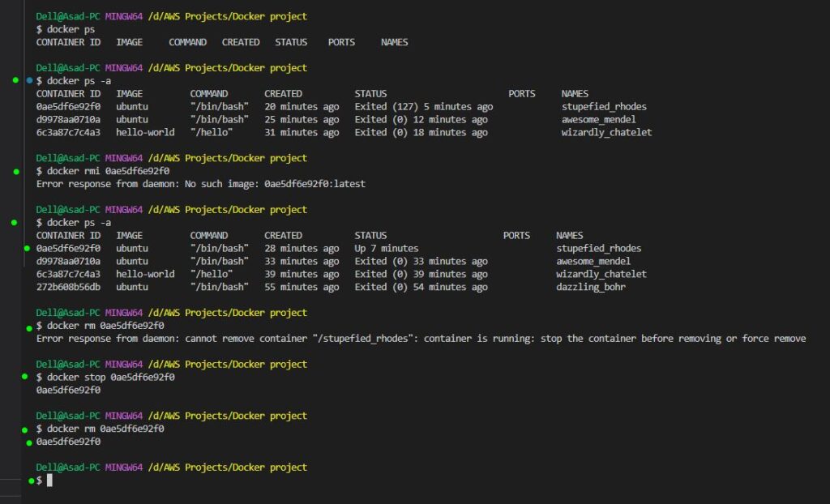The height and width of the screenshot is (504, 830).
Task: Select the 'Exited (127) 5 minutes ago' status
Action: pos(423,106)
